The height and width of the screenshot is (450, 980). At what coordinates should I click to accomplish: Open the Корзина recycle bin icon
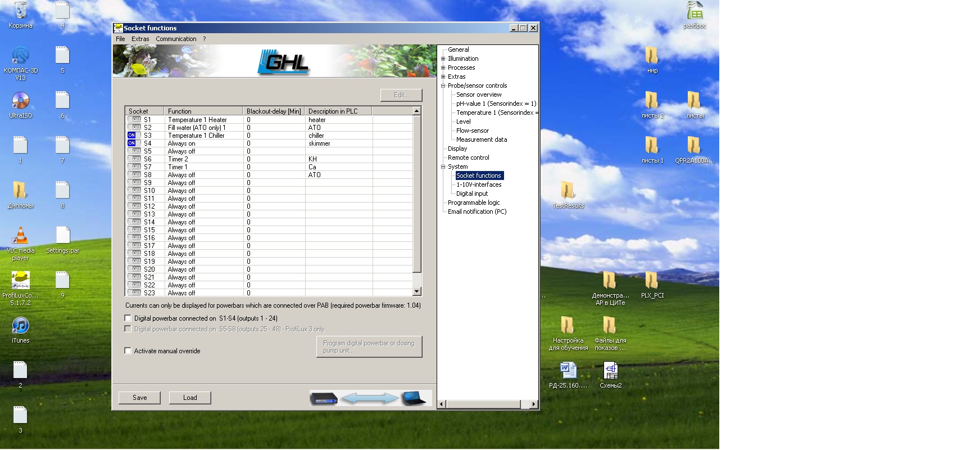21,12
